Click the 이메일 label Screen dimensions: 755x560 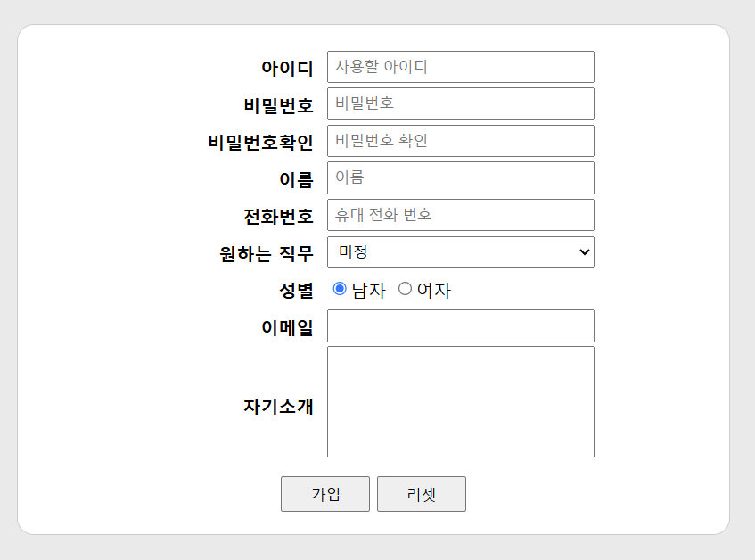287,327
